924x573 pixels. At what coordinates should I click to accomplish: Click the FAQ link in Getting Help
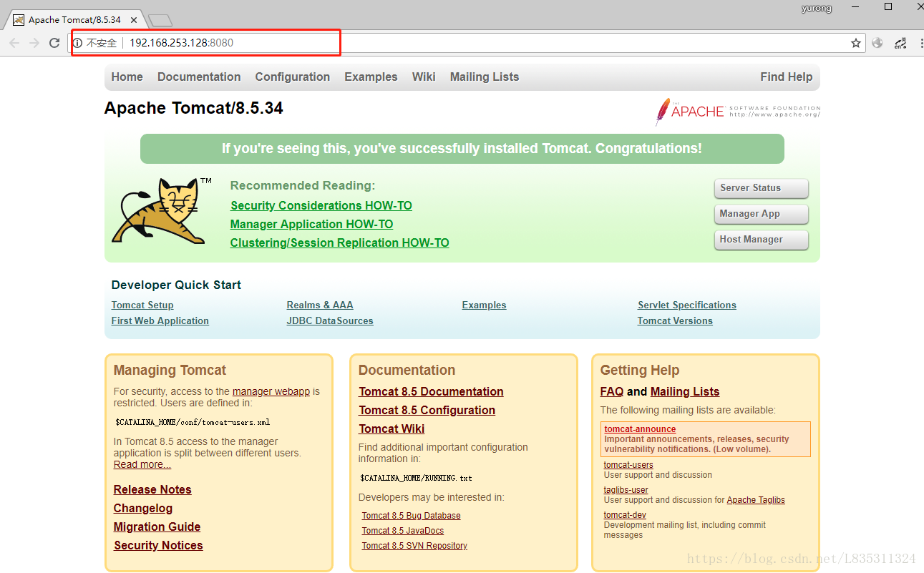(612, 392)
